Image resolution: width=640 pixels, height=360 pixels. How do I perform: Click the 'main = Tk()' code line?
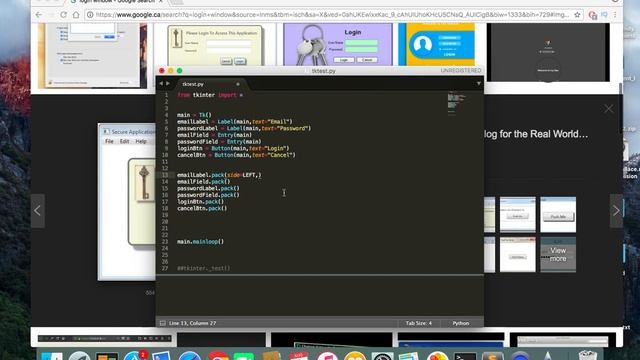pos(194,115)
